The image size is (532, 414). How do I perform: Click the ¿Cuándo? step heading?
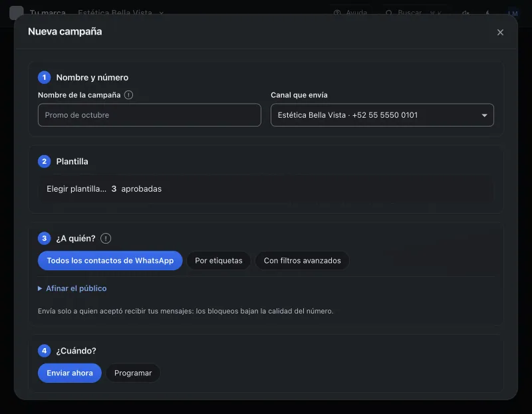(76, 351)
